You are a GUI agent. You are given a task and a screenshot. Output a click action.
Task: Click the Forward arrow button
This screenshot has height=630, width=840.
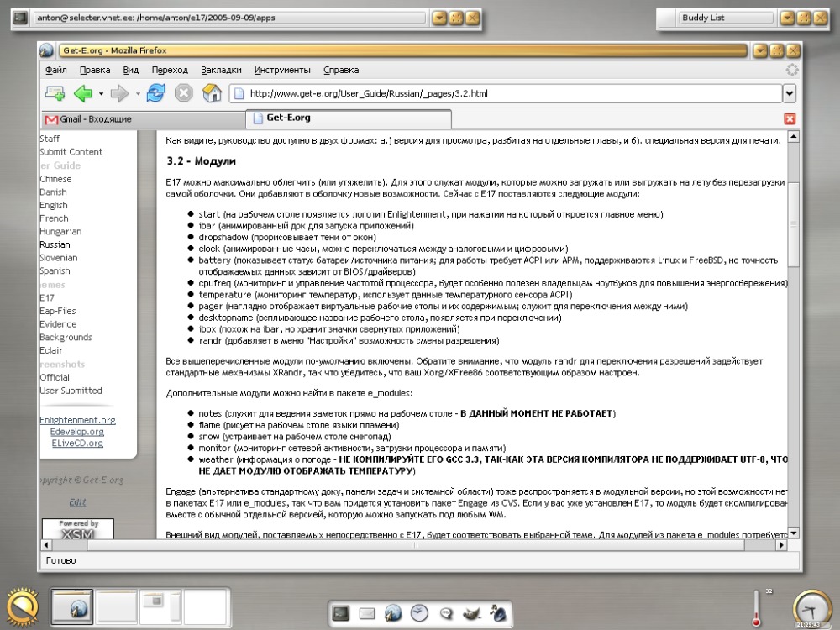(x=119, y=93)
